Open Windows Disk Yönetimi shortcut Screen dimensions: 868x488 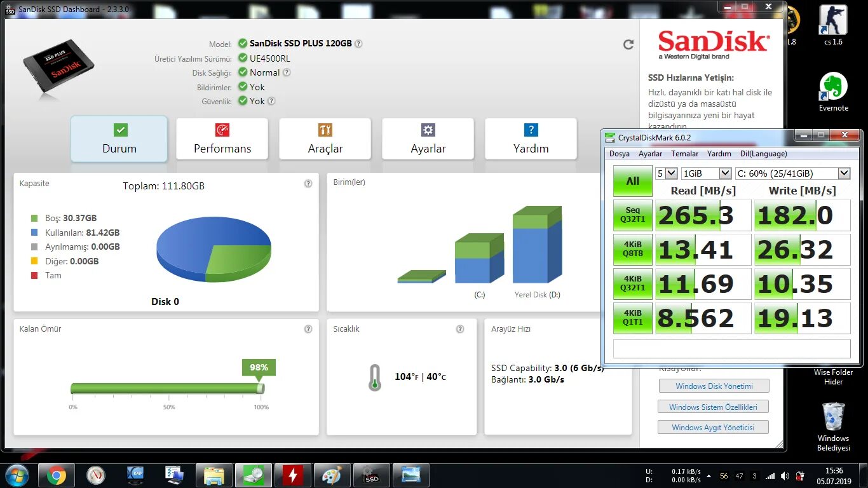coord(714,386)
